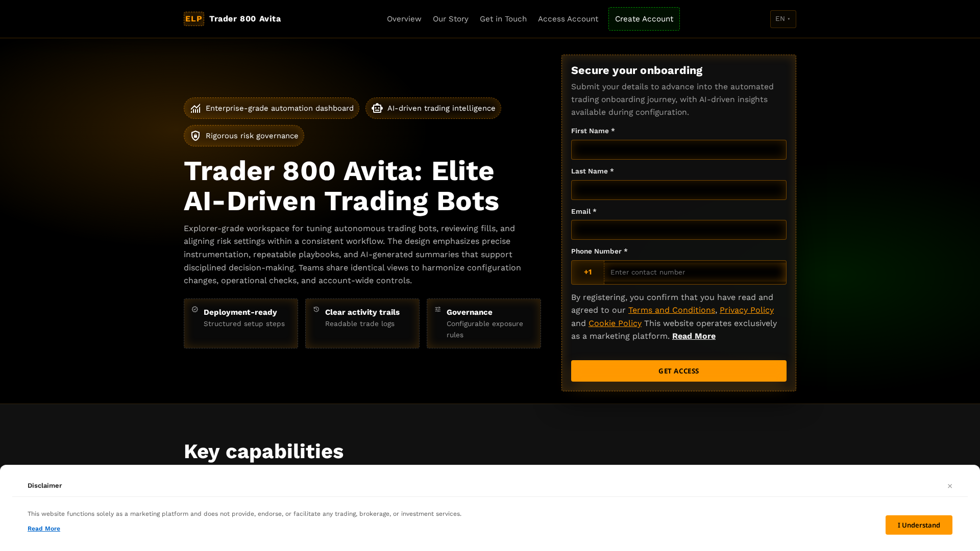Dismiss the Disclaimer banner with the X
Image resolution: width=980 pixels, height=551 pixels.
coord(950,486)
